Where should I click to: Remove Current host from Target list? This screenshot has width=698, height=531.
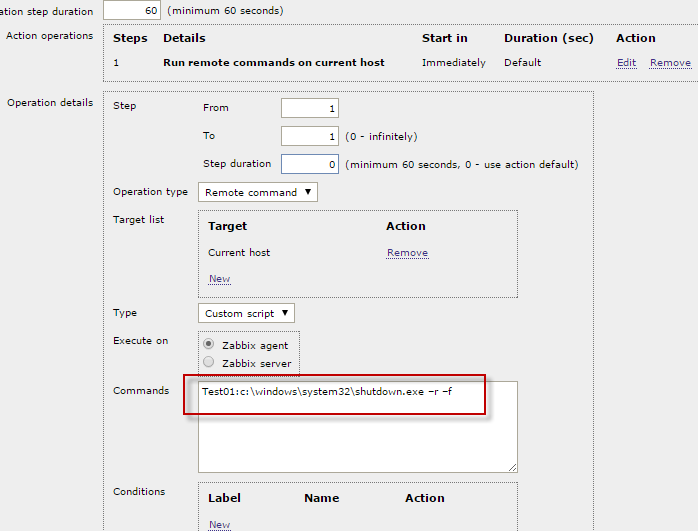tap(407, 253)
